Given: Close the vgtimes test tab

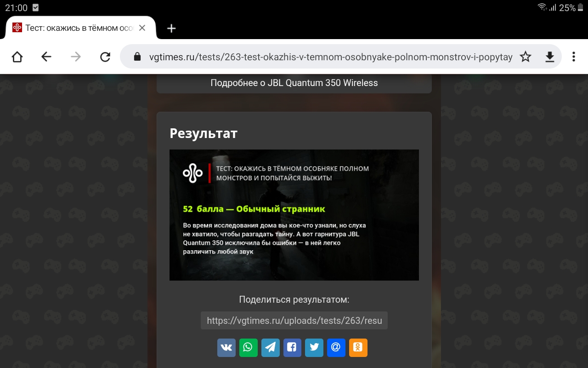Looking at the screenshot, I should pyautogui.click(x=142, y=28).
